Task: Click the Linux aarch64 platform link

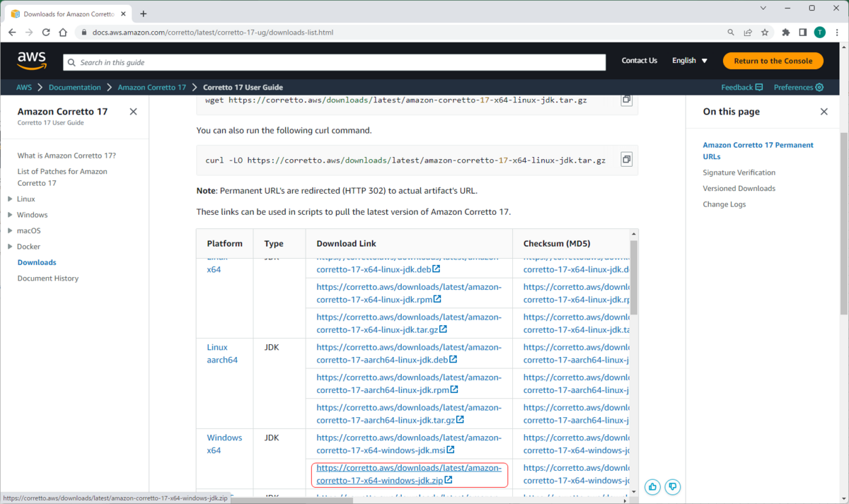Action: point(222,353)
